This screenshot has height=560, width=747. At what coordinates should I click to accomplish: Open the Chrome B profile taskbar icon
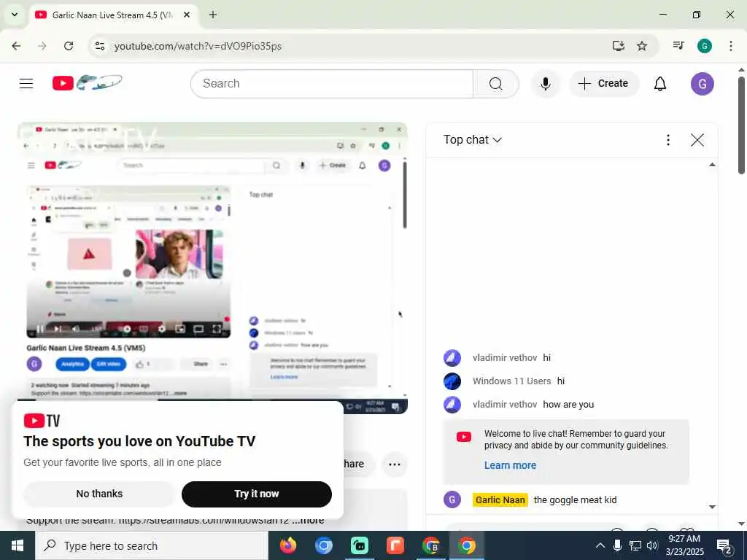point(430,545)
